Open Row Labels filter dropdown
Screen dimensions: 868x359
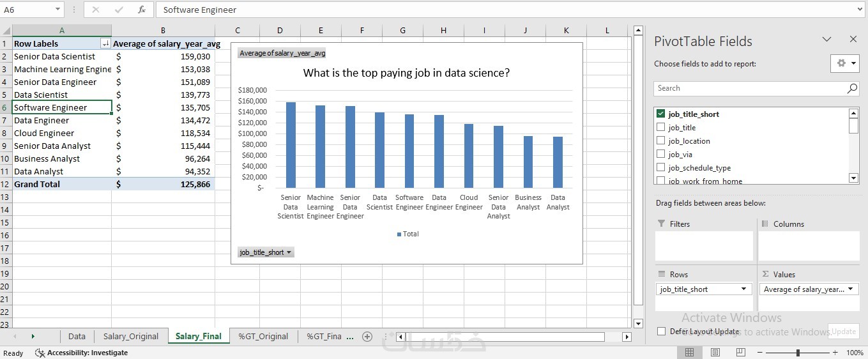pyautogui.click(x=105, y=43)
